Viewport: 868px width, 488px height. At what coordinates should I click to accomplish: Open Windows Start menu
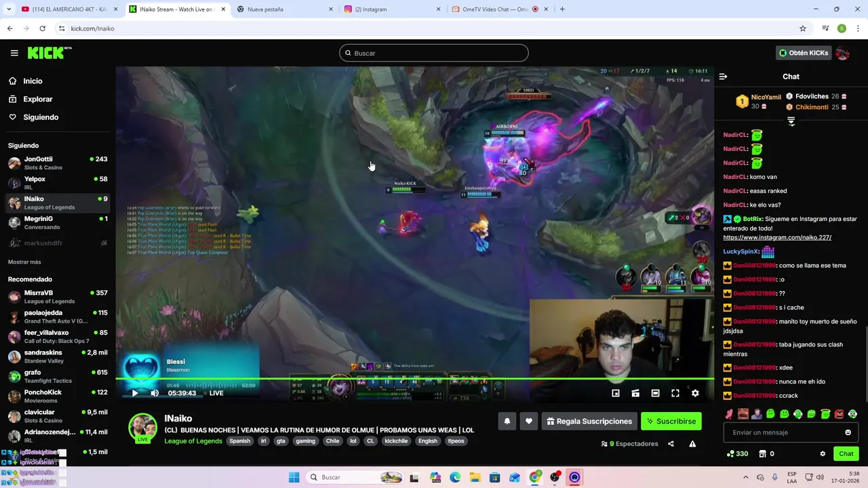tap(294, 477)
